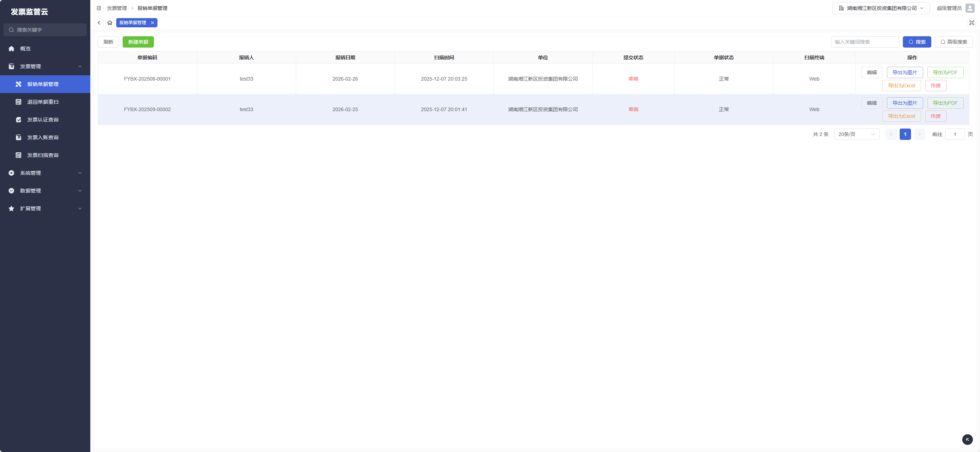Click the blue 搜索 button
This screenshot has width=980, height=452.
click(x=917, y=42)
